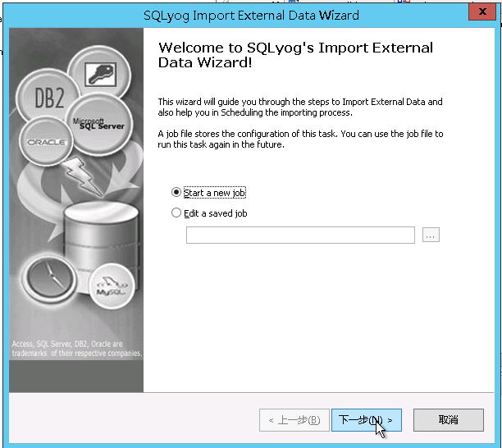The image size is (502, 448).
Task: Cancel the wizard with 取消 button
Action: click(448, 420)
